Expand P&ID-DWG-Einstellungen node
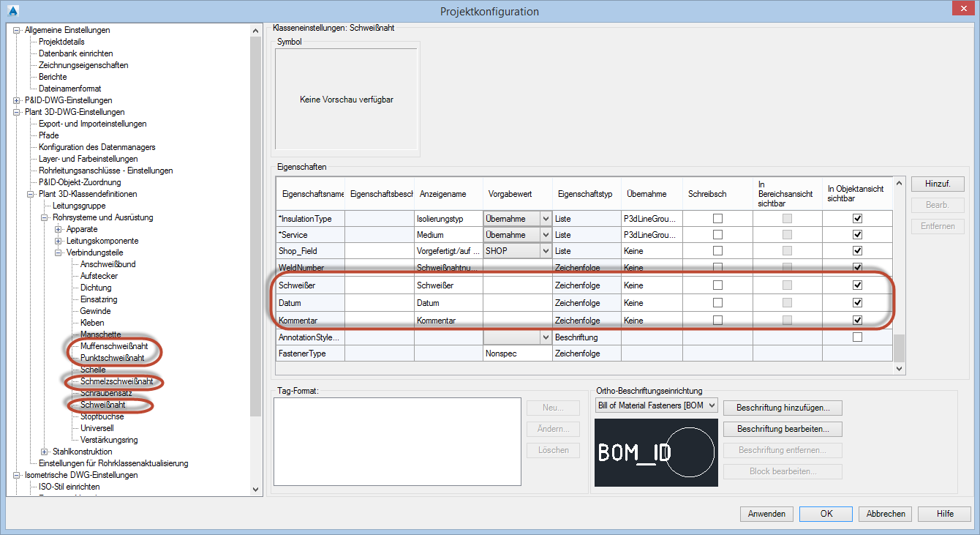The height and width of the screenshot is (535, 980). click(16, 100)
